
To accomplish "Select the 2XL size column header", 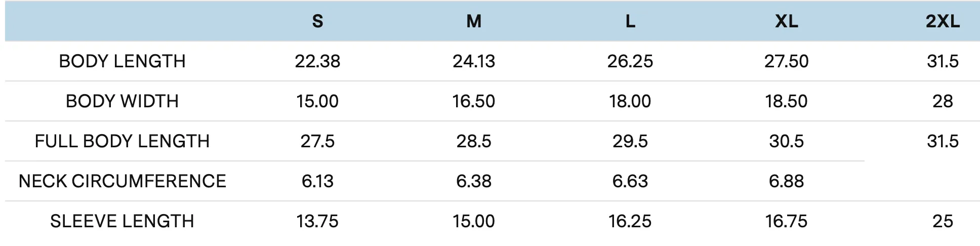I will pyautogui.click(x=943, y=21).
